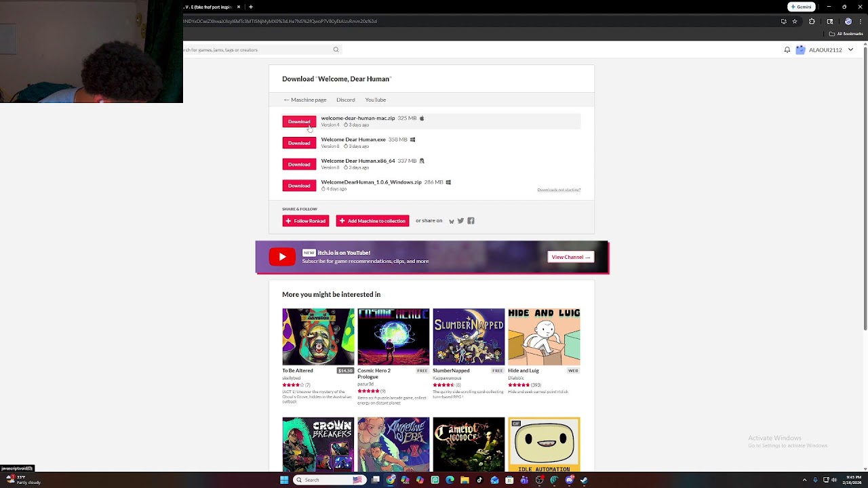Click the To Be Altered title link
Screen dimensions: 868x488
click(298, 371)
